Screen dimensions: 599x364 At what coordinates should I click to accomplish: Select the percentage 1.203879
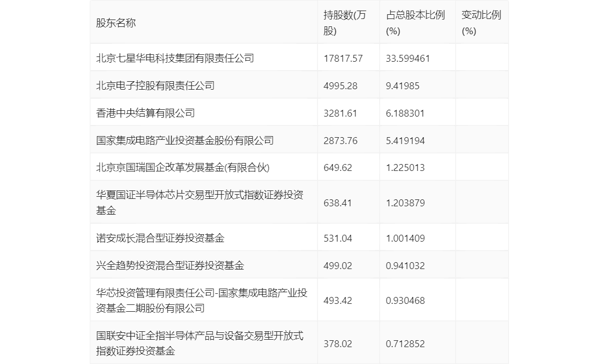coord(405,203)
